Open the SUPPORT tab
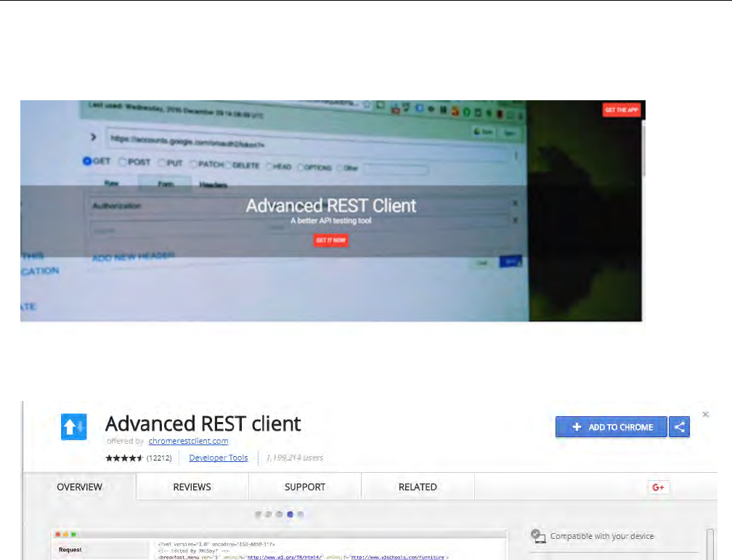Screen dimensions: 732x560 click(305, 487)
